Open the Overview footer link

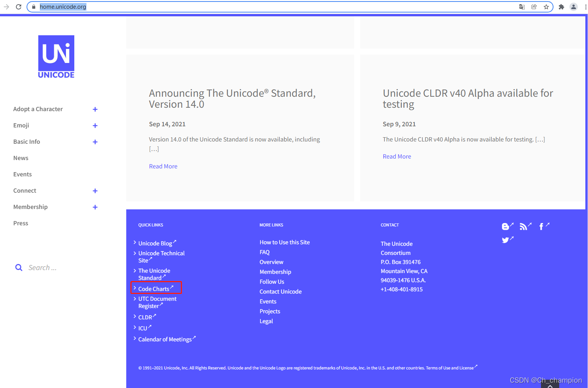tap(271, 262)
